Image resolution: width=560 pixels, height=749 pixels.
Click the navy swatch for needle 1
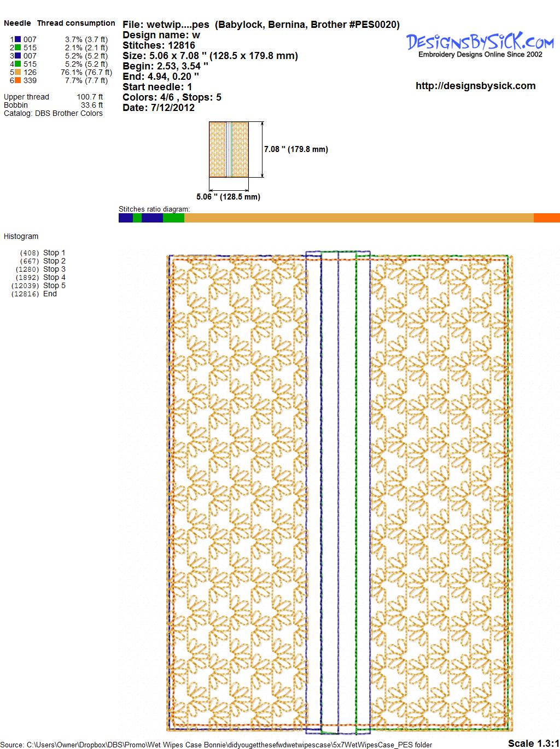click(18, 39)
